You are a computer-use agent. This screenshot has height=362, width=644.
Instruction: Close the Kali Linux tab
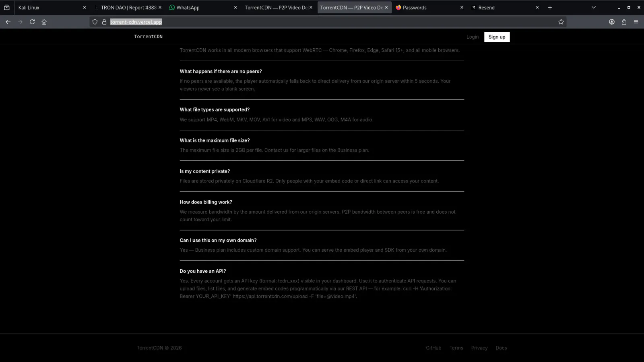85,7
